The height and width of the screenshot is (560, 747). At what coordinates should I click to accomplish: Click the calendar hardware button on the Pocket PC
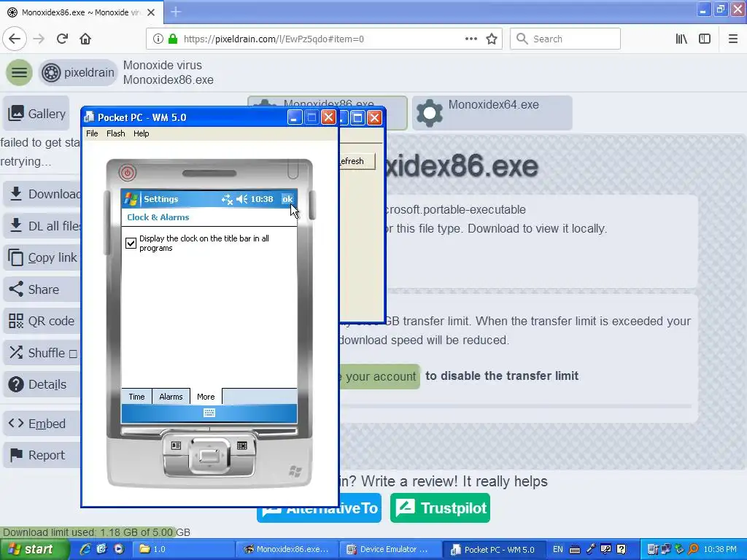point(242,446)
